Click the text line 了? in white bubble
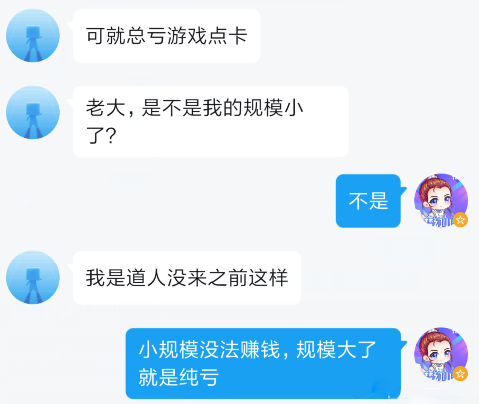The image size is (479, 404). [x=101, y=135]
